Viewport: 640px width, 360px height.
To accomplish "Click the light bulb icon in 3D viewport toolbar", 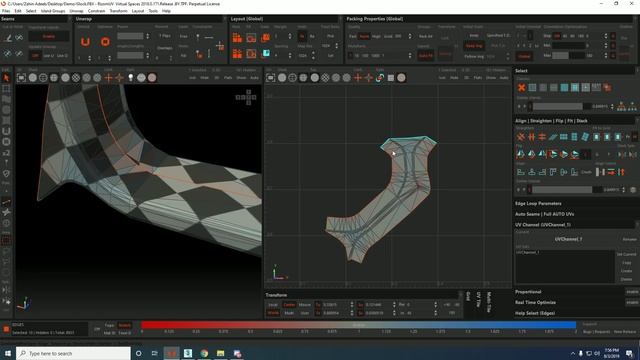I will (x=131, y=78).
